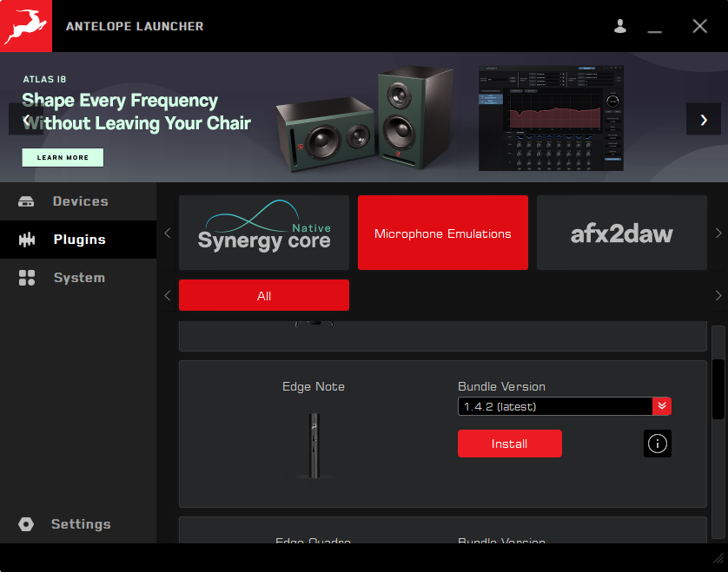The image size is (728, 572).
Task: Click the ATLAS I8 banner label
Action: (44, 79)
